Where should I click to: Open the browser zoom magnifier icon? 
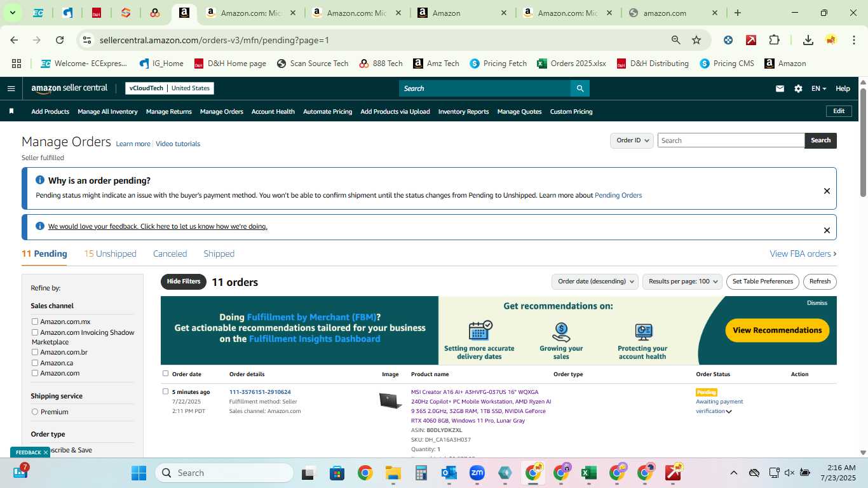(x=676, y=40)
